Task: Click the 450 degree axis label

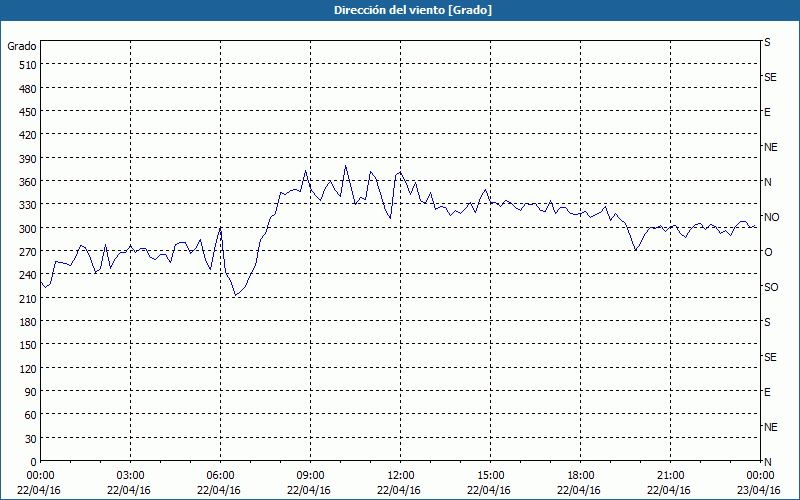Action: (x=29, y=112)
